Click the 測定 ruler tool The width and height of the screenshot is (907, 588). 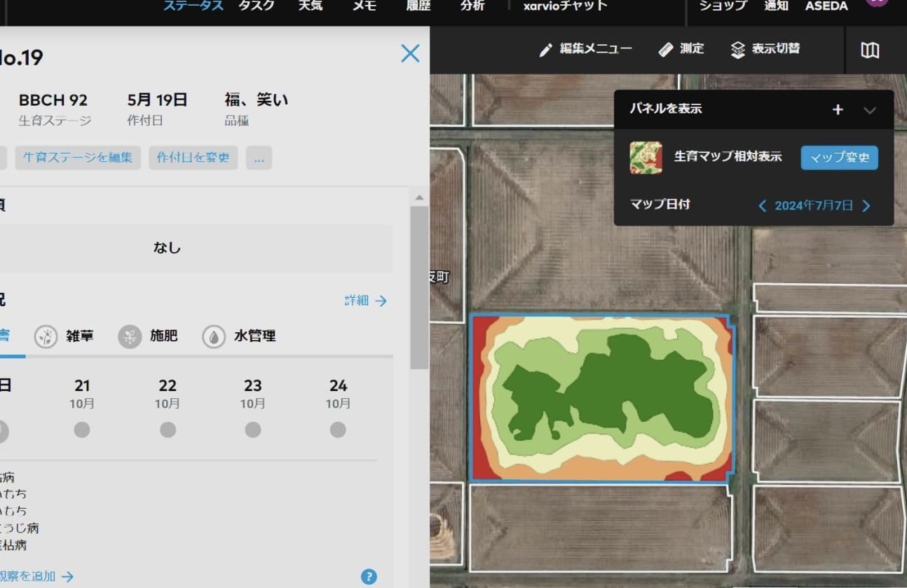click(681, 49)
